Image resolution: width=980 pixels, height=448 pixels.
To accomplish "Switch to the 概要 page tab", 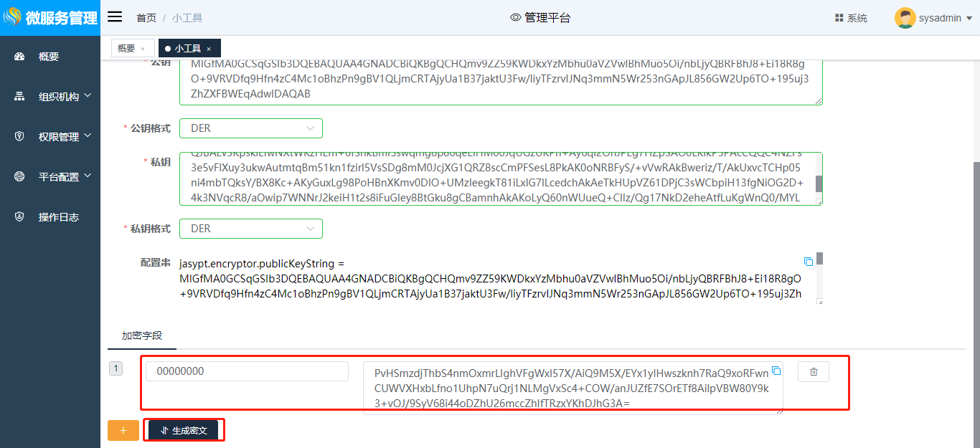I will tap(126, 49).
